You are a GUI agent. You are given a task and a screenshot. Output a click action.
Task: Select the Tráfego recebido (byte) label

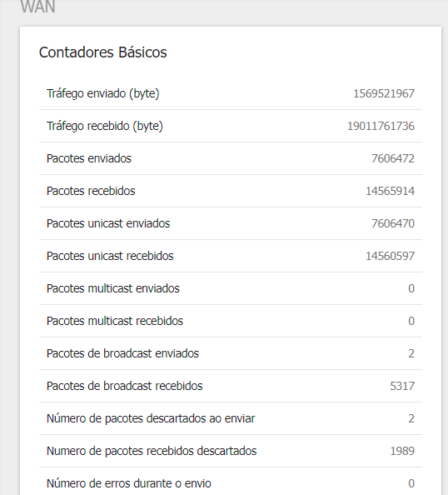(105, 127)
